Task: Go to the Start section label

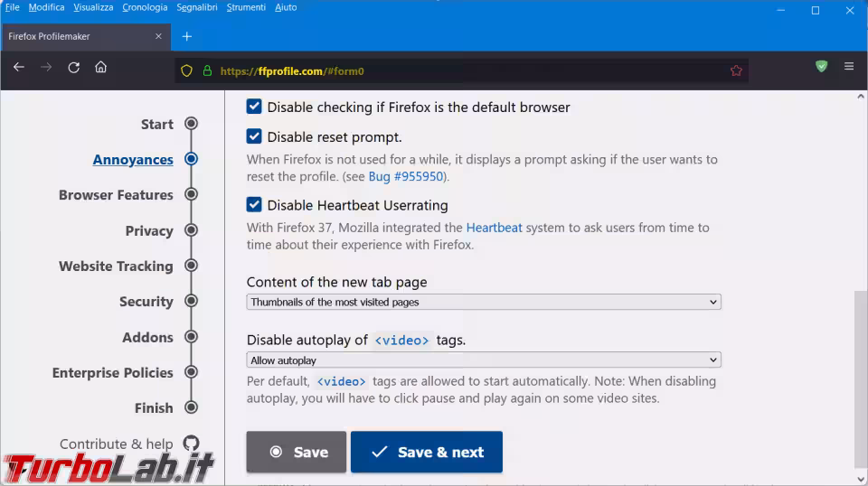Action: coord(157,124)
